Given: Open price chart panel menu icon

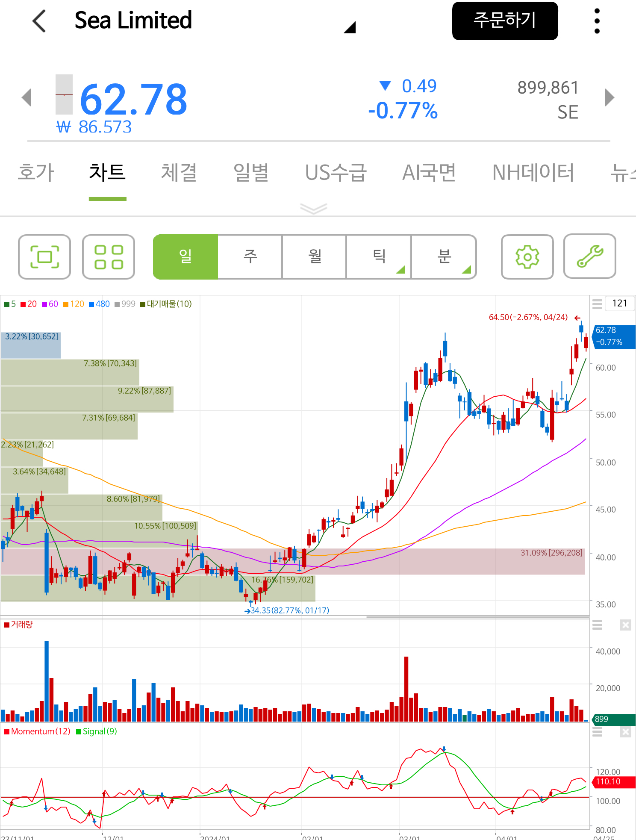Looking at the screenshot, I should tap(597, 304).
